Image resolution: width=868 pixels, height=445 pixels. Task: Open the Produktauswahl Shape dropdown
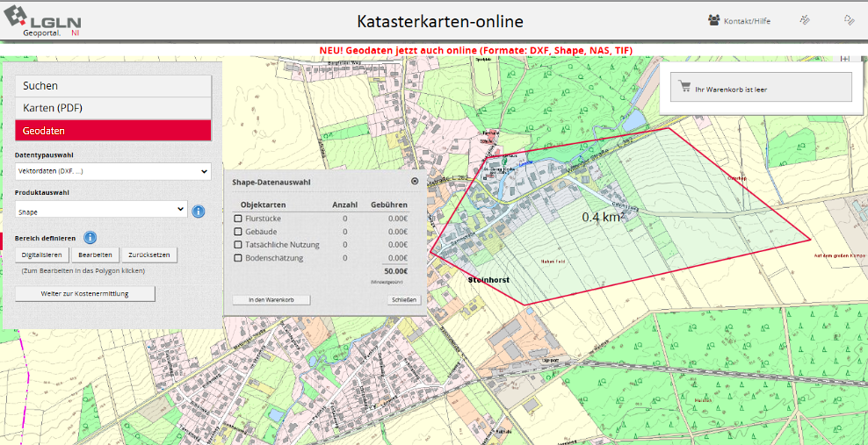click(101, 211)
